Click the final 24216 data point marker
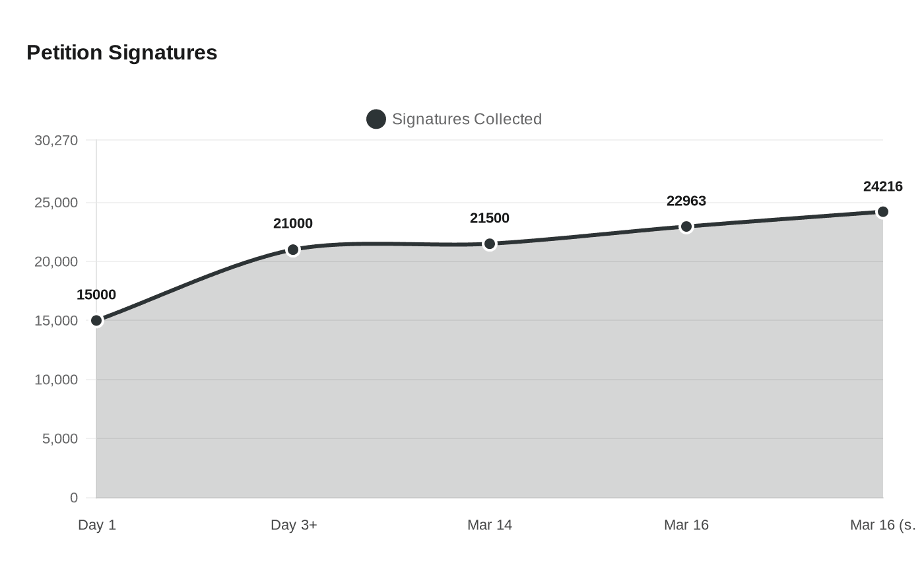This screenshot has height=581, width=924. (x=882, y=212)
